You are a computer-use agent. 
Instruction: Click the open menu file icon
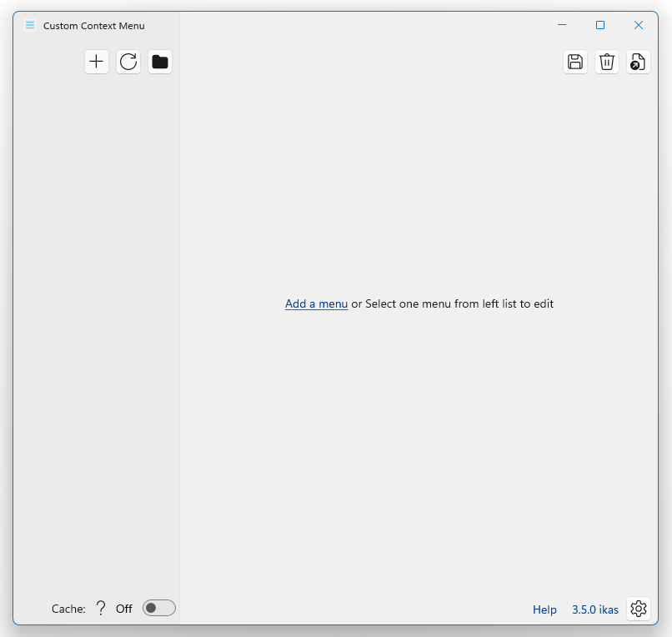click(639, 62)
